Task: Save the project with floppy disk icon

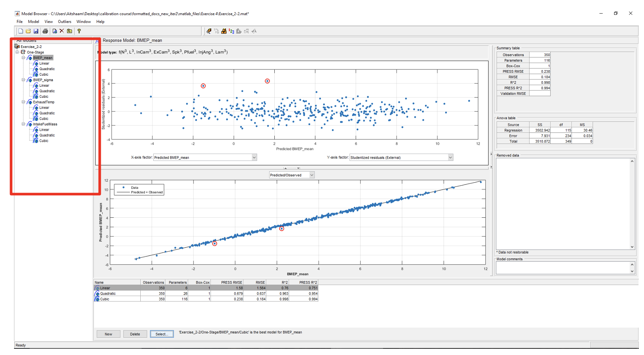Action: click(36, 31)
